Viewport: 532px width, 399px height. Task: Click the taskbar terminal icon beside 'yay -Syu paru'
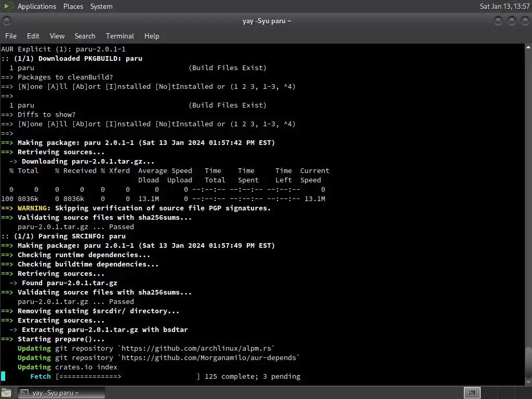[24, 393]
